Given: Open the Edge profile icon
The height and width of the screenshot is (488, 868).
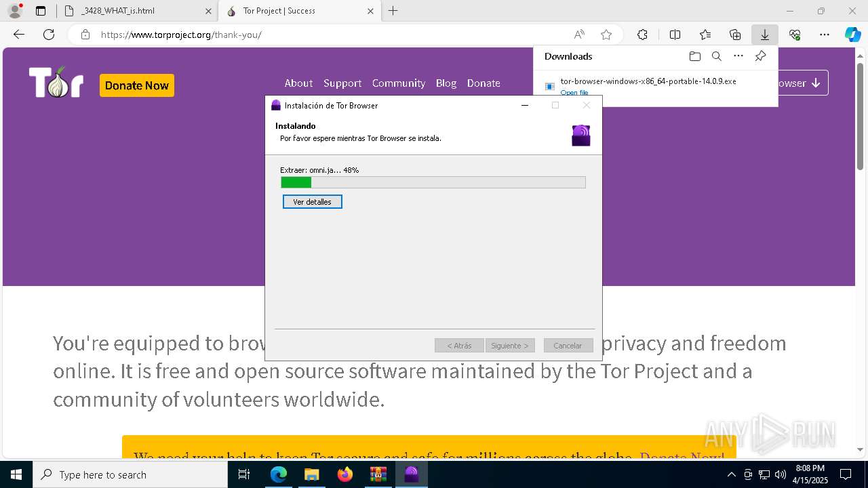Looking at the screenshot, I should click(x=14, y=11).
